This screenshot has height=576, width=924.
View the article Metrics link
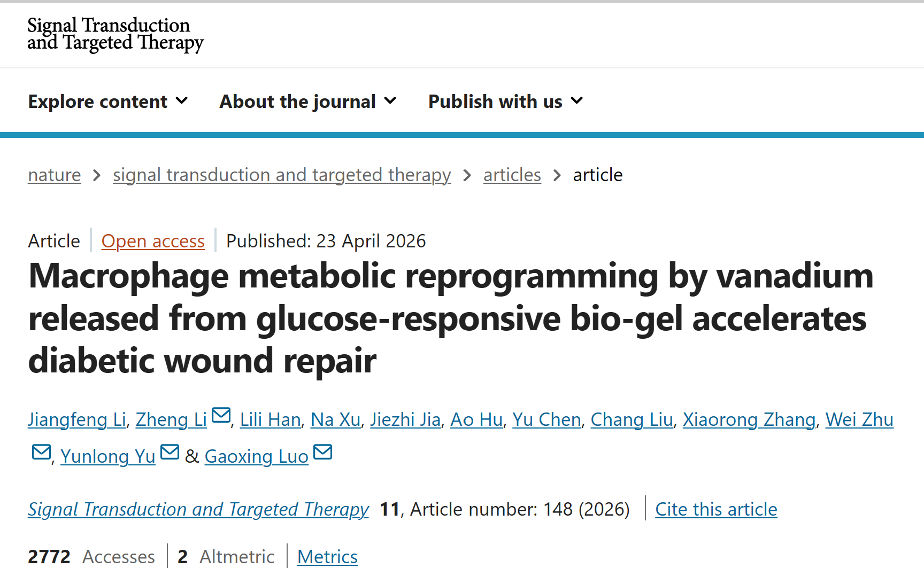click(327, 557)
